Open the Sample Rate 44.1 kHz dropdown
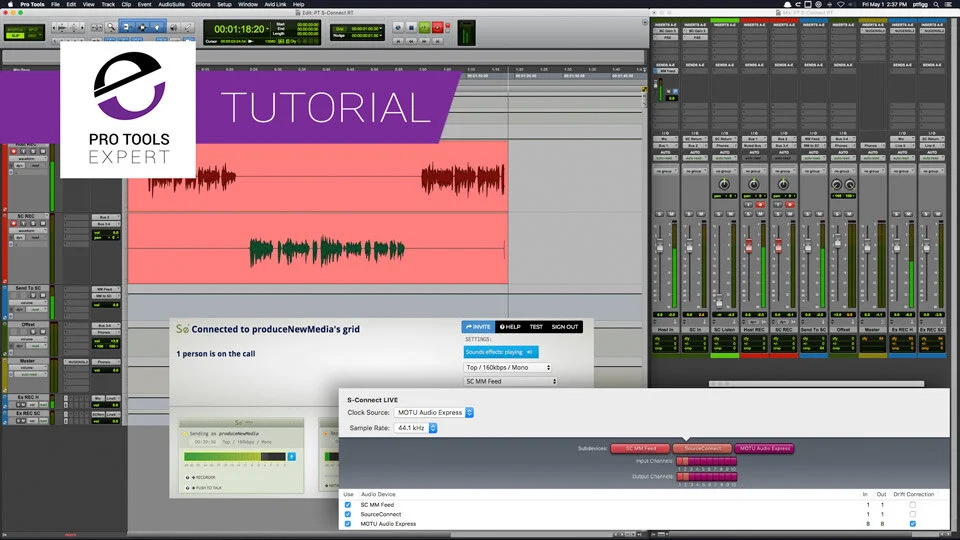 415,428
